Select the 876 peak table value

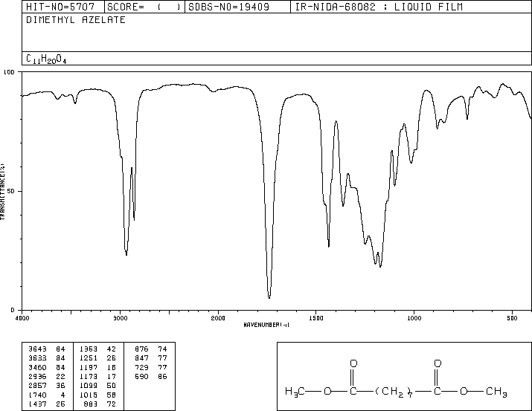141,349
